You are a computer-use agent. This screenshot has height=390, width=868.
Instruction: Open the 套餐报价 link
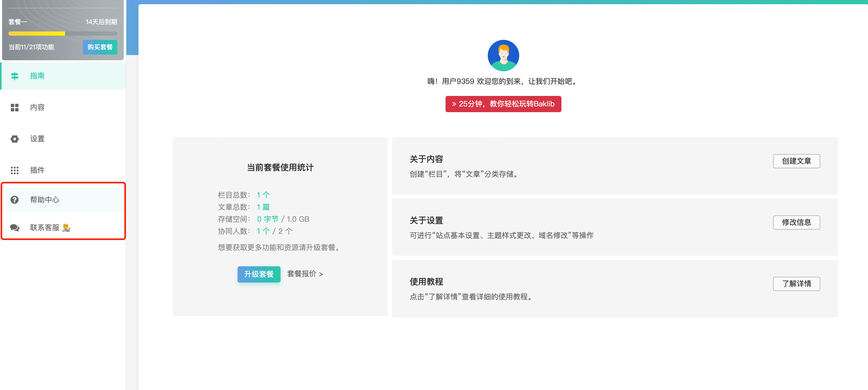click(305, 274)
